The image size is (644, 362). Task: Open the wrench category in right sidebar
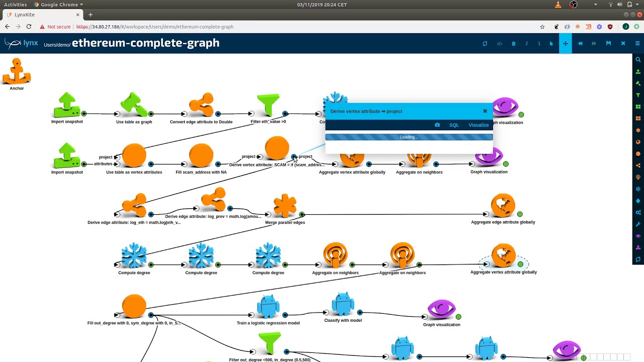(x=638, y=224)
